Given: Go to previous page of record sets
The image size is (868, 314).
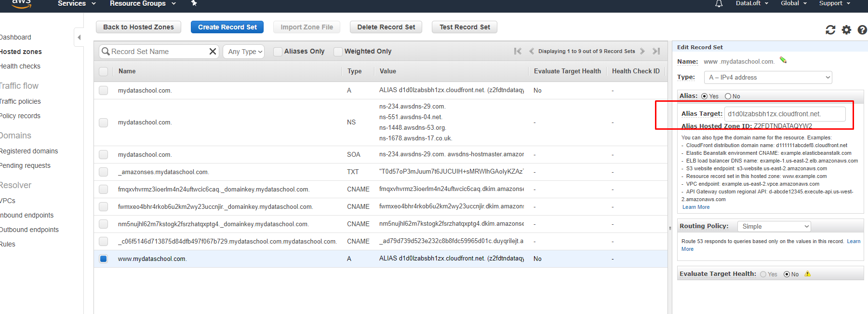Looking at the screenshot, I should [531, 51].
